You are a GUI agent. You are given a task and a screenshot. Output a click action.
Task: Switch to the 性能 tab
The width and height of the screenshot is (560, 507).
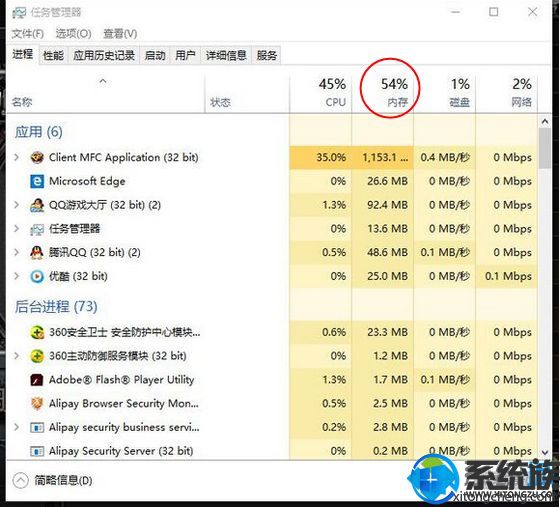53,55
